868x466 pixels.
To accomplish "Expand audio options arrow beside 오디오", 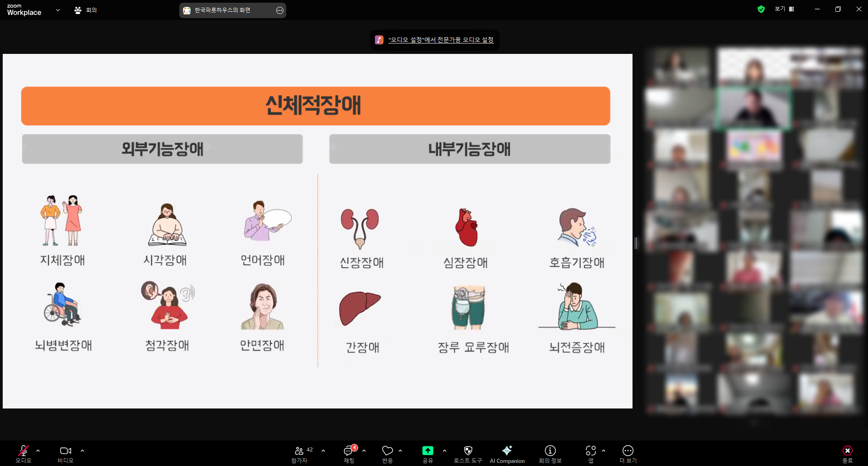I will [38, 451].
